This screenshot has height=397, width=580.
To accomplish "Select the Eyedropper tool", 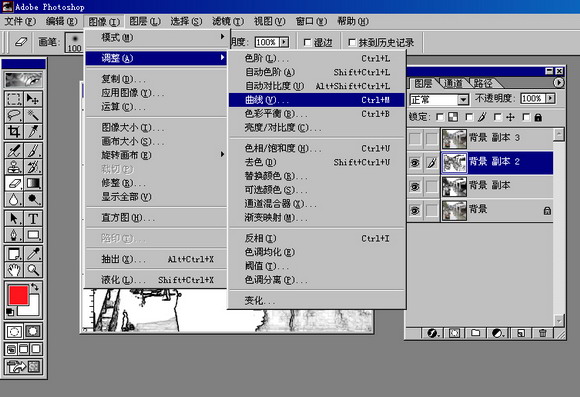I will click(x=33, y=253).
